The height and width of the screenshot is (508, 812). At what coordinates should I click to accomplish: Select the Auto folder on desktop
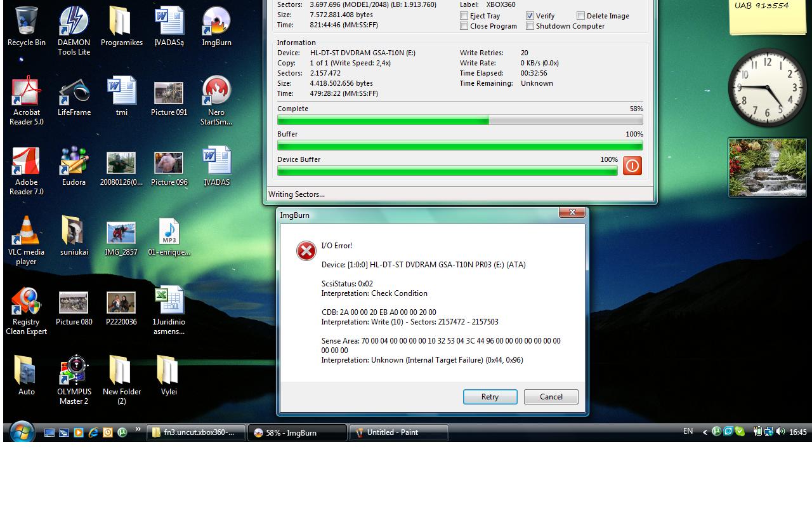coord(26,375)
